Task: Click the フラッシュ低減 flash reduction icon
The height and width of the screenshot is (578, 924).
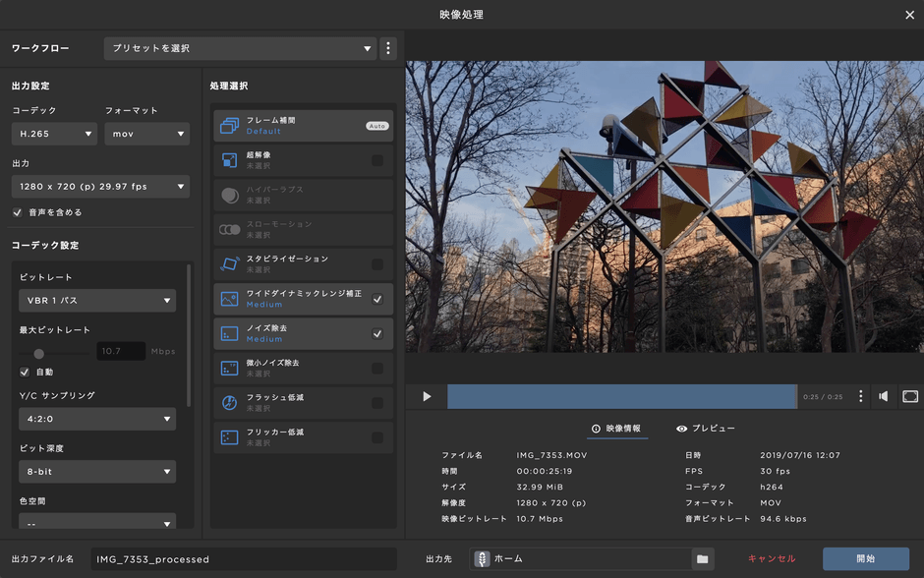Action: 229,402
